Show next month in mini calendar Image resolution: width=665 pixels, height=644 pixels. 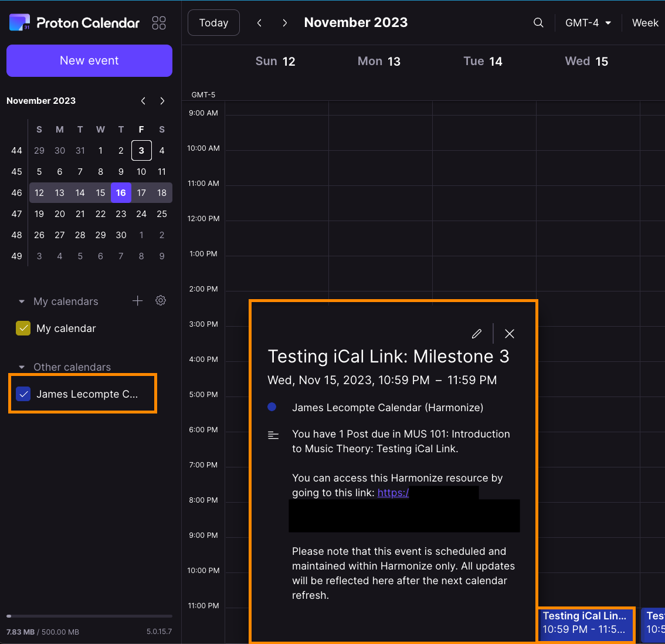[x=162, y=101]
